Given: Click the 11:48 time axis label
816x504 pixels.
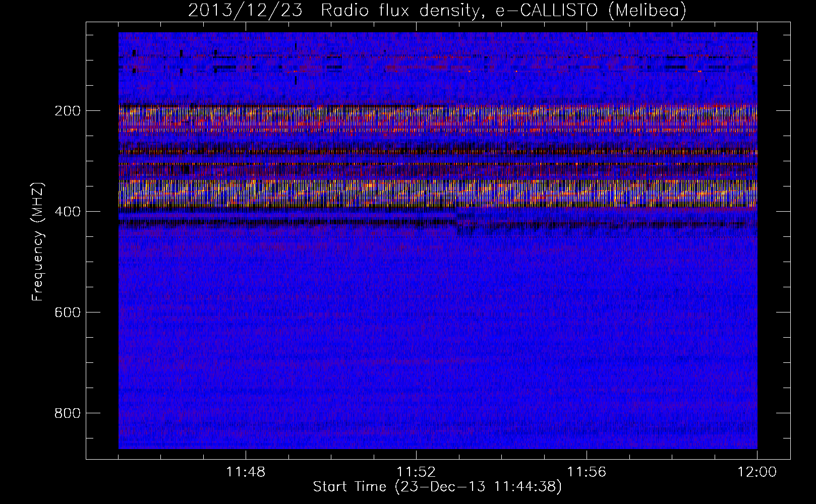Looking at the screenshot, I should coord(246,472).
